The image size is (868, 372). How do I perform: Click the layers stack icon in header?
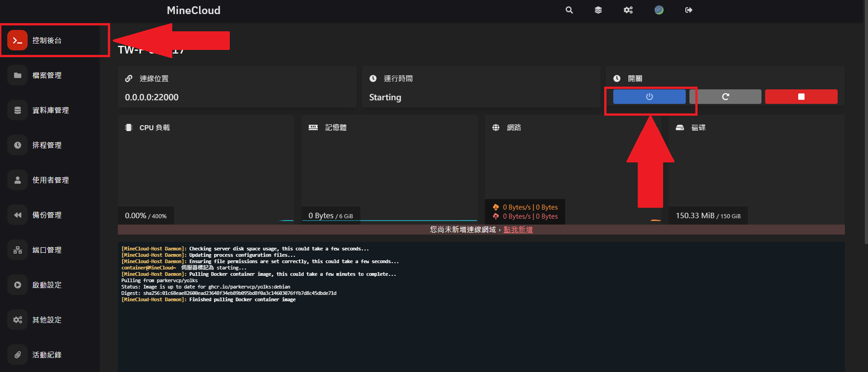(x=598, y=10)
